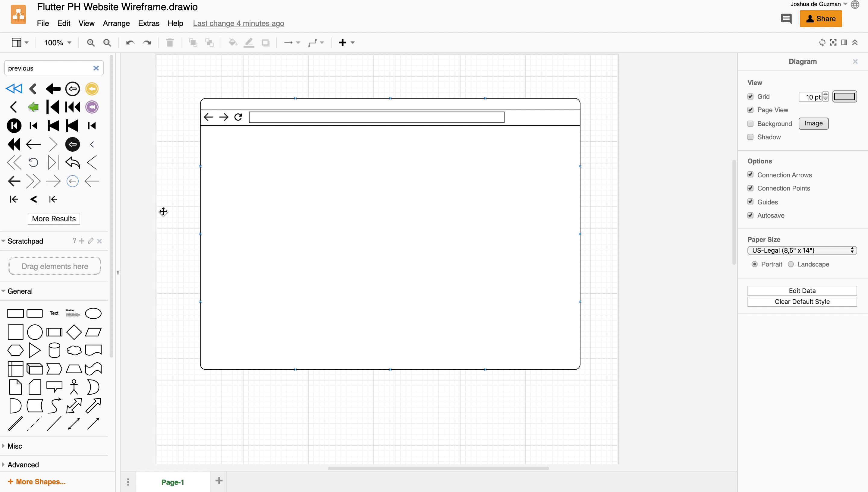The width and height of the screenshot is (868, 492).
Task: Click the zoom in magnifier icon
Action: pyautogui.click(x=90, y=43)
